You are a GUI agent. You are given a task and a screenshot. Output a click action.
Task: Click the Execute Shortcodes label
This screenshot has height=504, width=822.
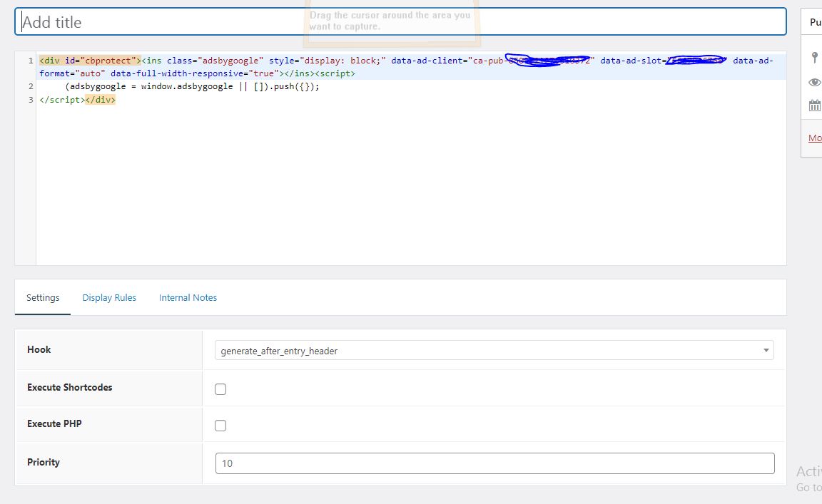coord(70,387)
